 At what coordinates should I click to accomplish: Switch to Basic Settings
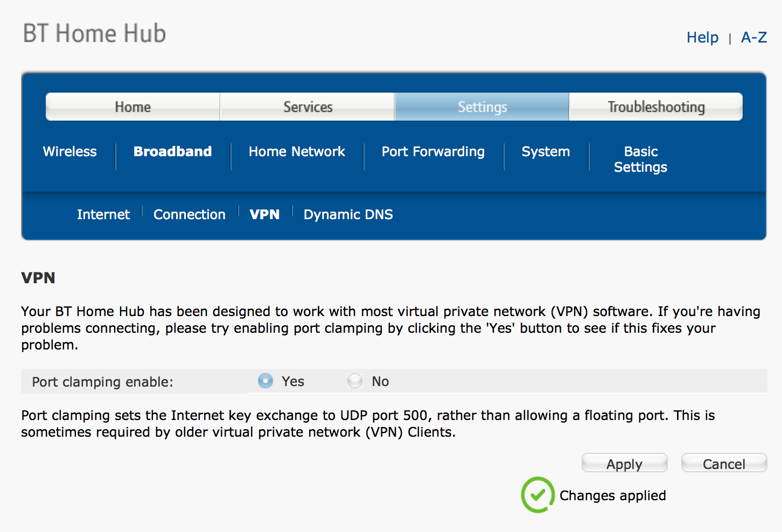640,159
